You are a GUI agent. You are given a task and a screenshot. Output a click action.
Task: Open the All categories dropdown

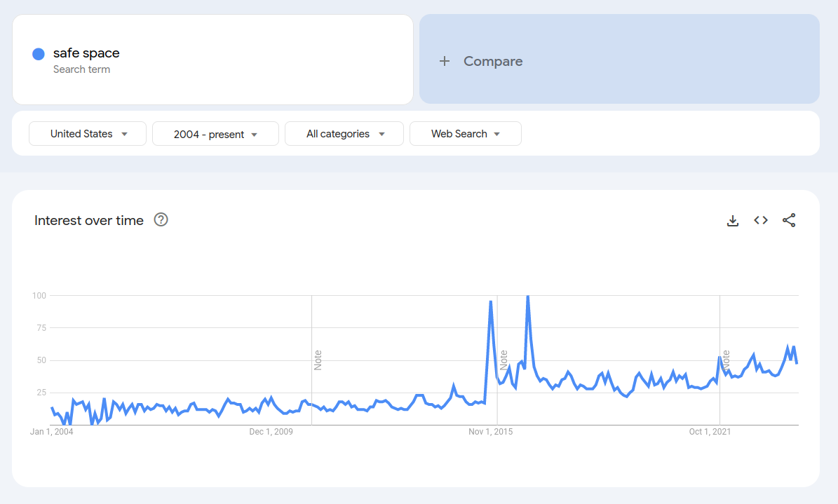point(344,134)
